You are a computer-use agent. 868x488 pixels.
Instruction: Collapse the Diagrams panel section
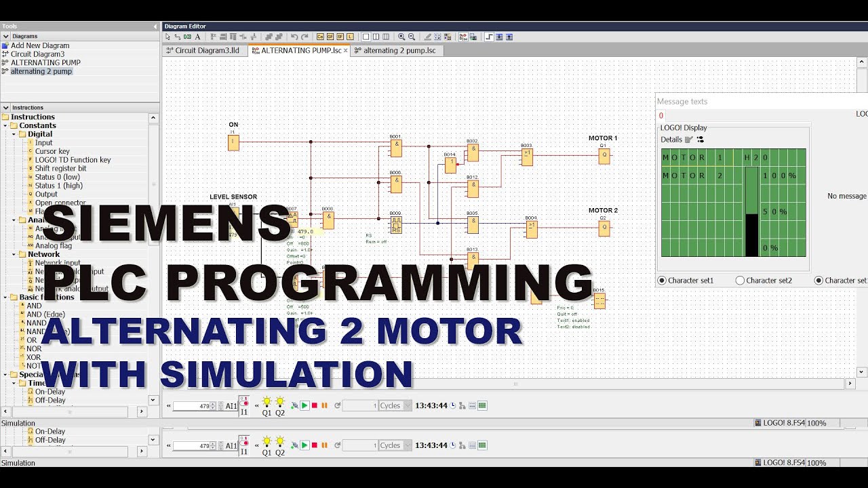(5, 36)
